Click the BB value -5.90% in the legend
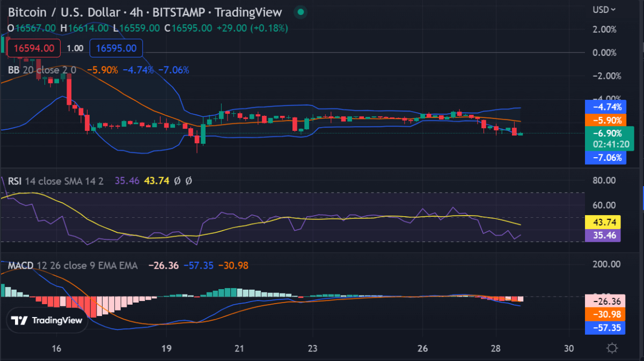The height and width of the screenshot is (361, 644). pyautogui.click(x=102, y=70)
